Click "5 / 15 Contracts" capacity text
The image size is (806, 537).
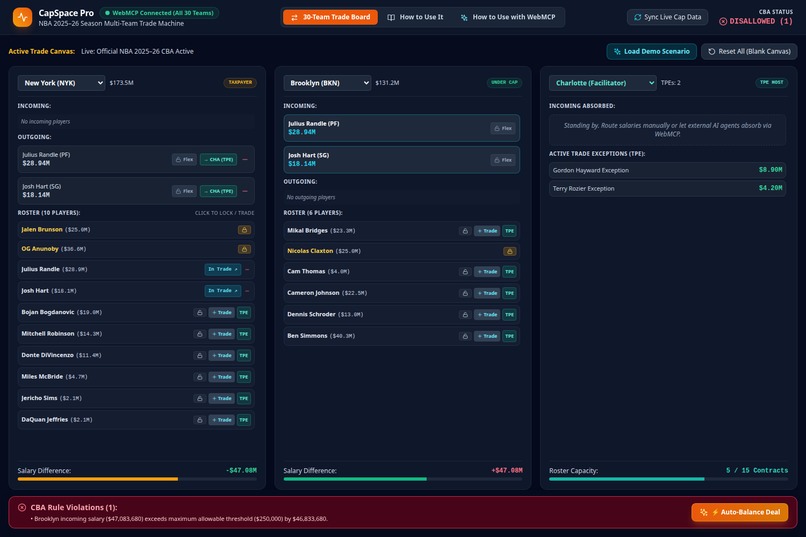coord(757,471)
